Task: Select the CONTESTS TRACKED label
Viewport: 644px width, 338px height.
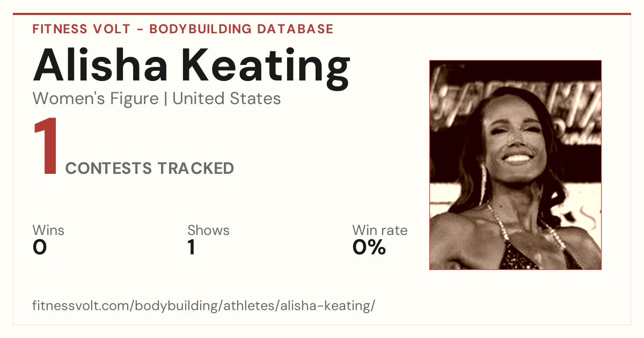Action: tap(150, 168)
